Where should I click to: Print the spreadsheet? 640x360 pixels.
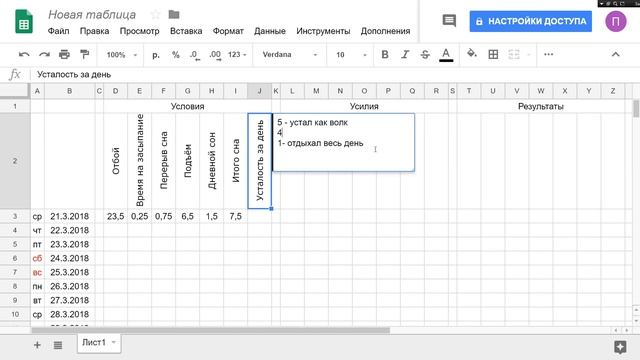(64, 54)
